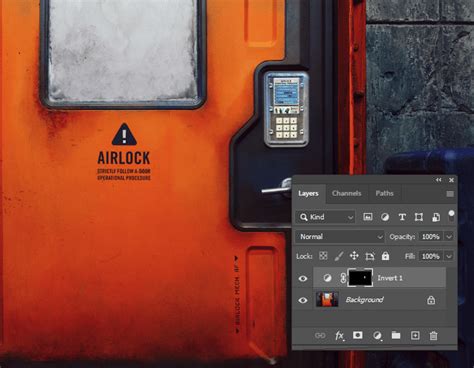Lock image pixels with brush icon
Viewport: 474px width, 368px height.
point(338,256)
